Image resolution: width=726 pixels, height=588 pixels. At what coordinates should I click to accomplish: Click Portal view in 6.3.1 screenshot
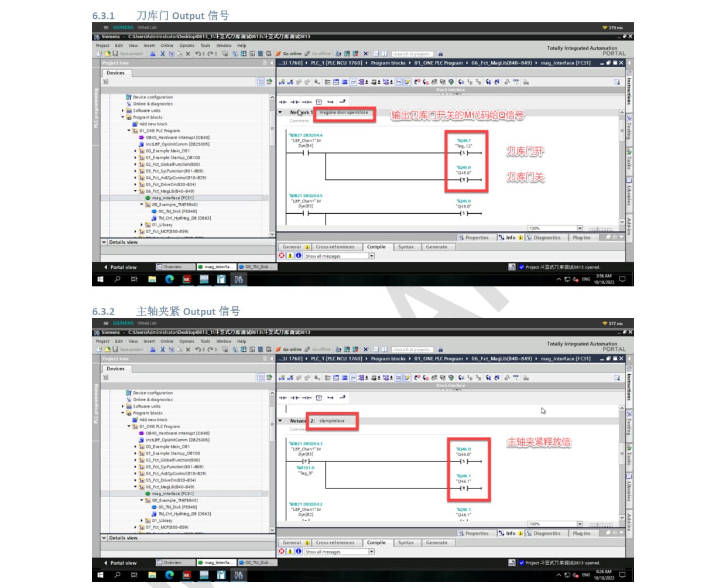(120, 267)
